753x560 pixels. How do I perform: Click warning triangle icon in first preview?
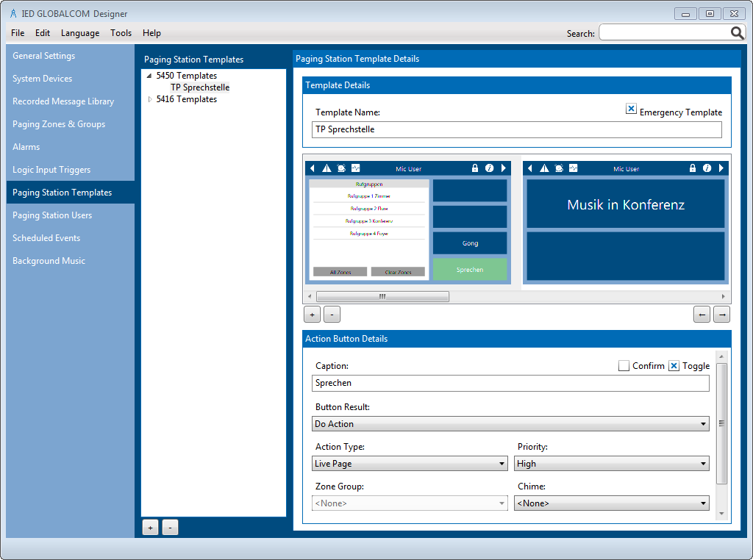pos(326,168)
